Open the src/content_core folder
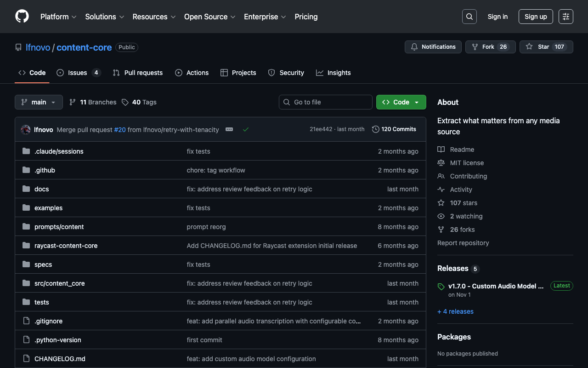The width and height of the screenshot is (588, 368). coord(60,283)
